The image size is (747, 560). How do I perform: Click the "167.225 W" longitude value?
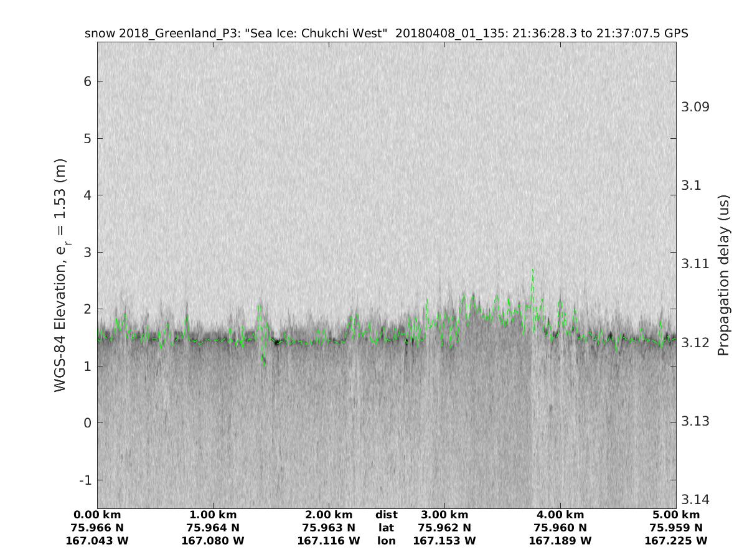pyautogui.click(x=676, y=541)
